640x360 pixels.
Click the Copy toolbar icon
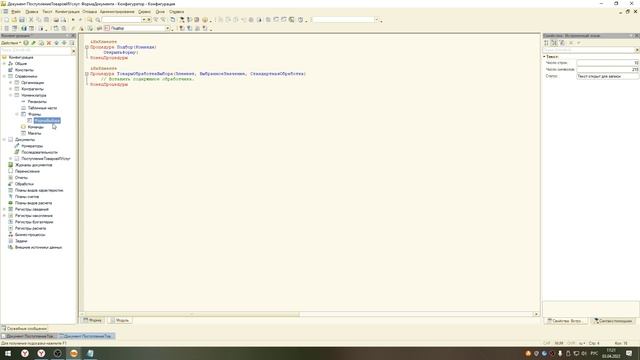[39, 20]
